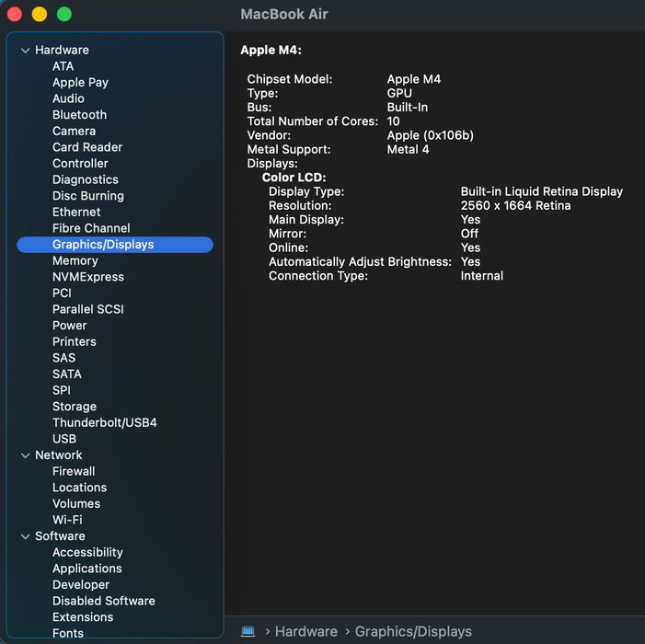Click Graphics/Displays in the bottom path bar
Screen dimensions: 645x644
[413, 631]
